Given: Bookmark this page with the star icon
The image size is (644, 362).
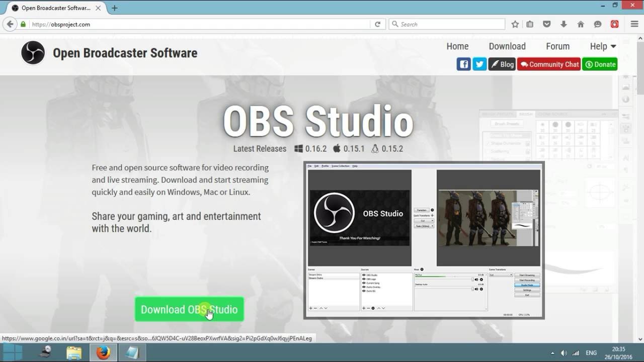Looking at the screenshot, I should click(515, 24).
